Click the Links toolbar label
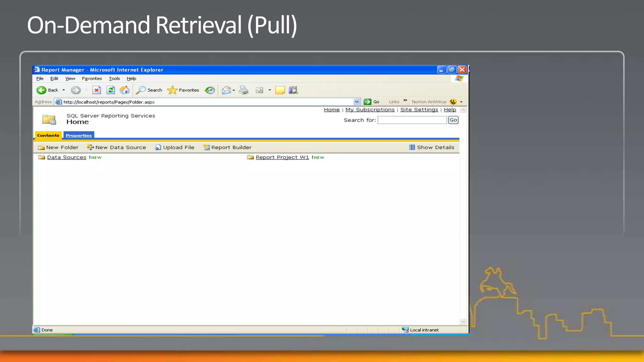The image size is (644, 362). 394,102
